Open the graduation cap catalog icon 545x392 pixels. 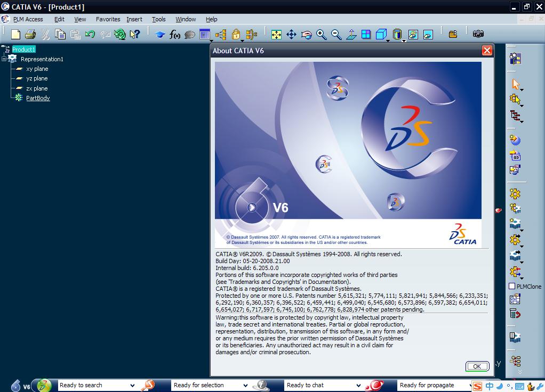coord(160,35)
